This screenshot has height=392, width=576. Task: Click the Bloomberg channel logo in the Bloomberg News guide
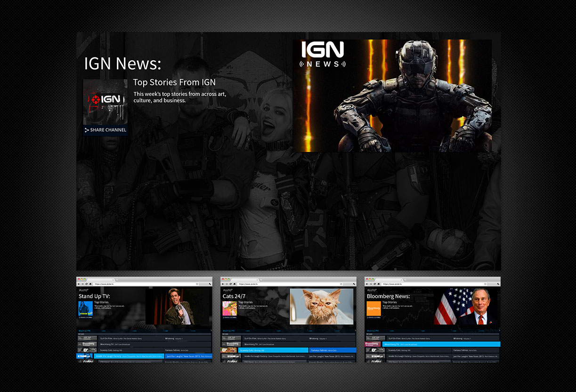coord(373,344)
